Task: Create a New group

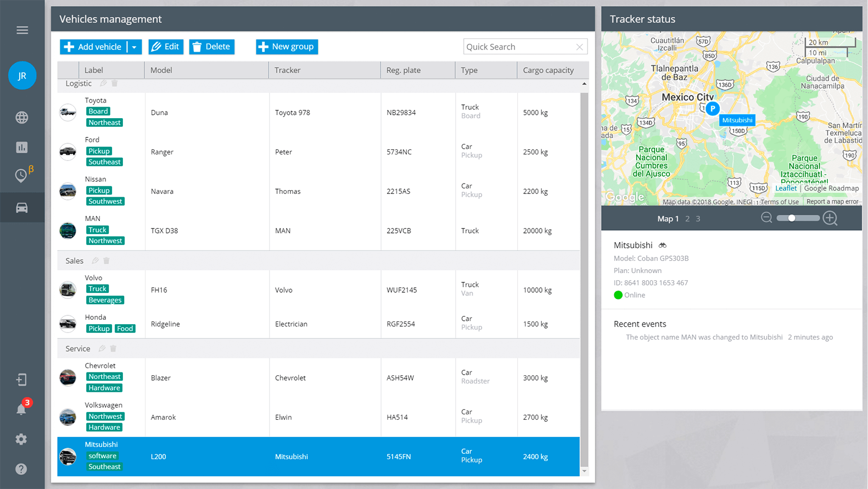Action: click(287, 47)
